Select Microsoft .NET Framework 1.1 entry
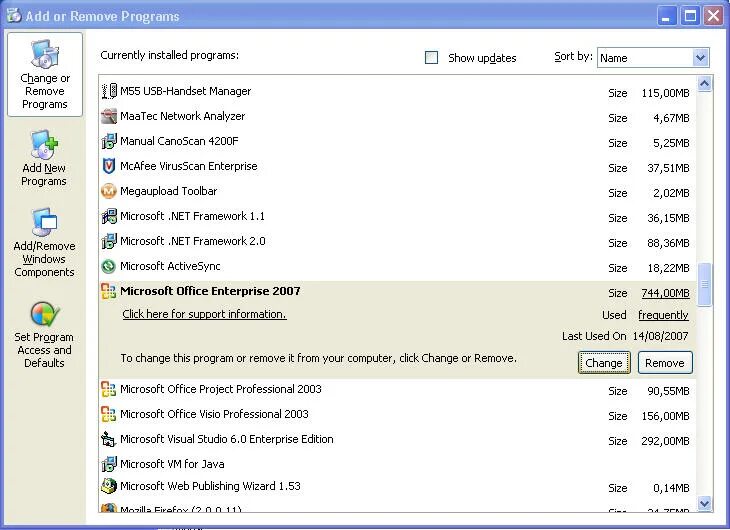Image resolution: width=730 pixels, height=530 pixels. pyautogui.click(x=398, y=217)
